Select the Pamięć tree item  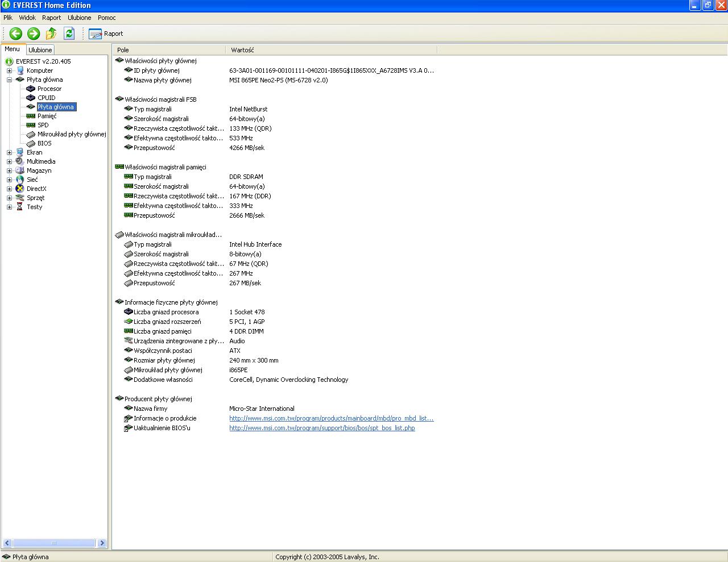pos(47,116)
